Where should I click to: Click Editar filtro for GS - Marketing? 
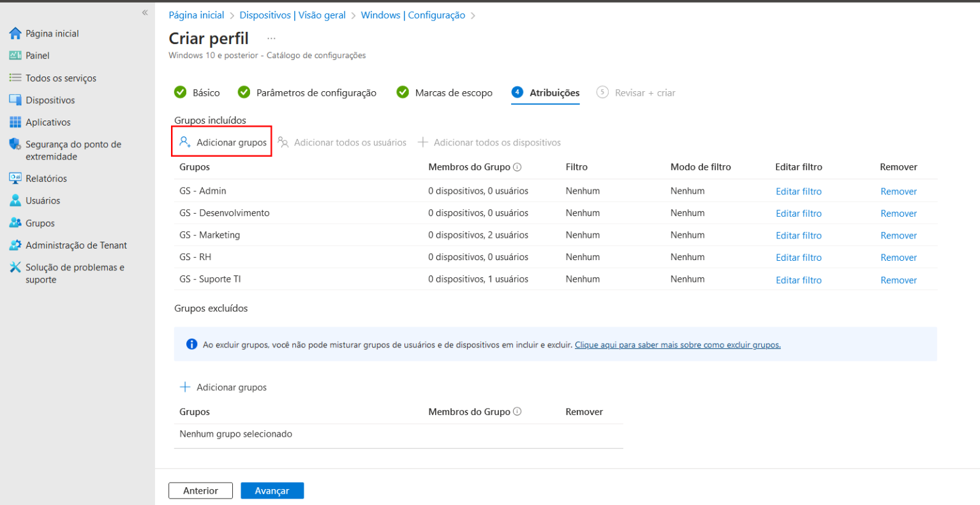798,235
